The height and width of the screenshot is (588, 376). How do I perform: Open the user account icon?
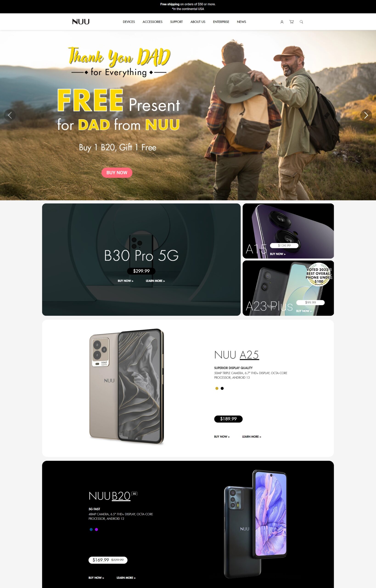coord(282,22)
